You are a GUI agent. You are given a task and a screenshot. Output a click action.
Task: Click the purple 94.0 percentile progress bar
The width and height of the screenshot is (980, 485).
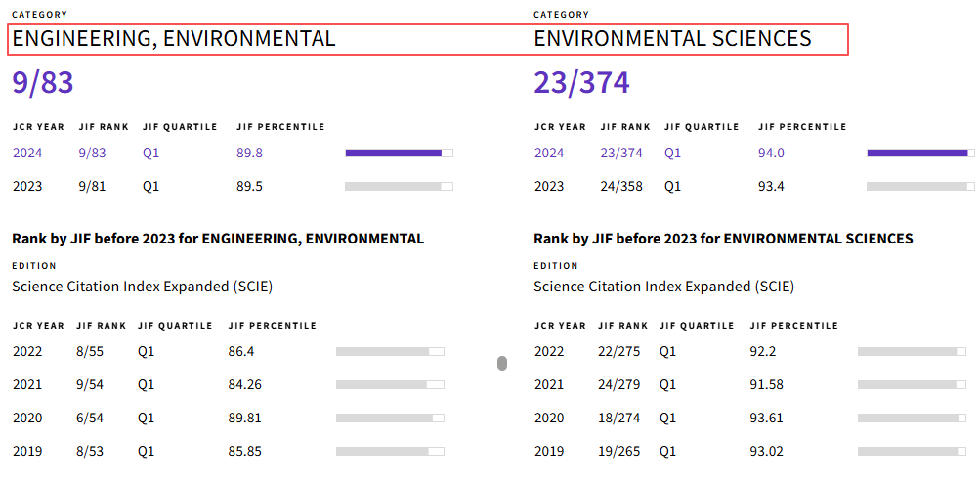[920, 153]
